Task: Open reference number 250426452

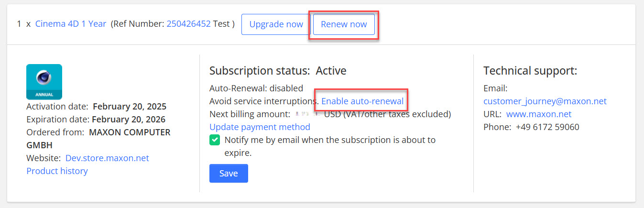Action: [x=188, y=24]
